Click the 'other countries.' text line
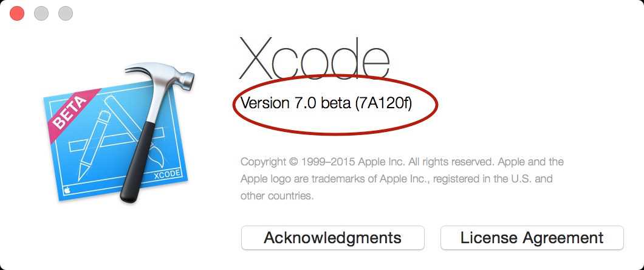644x270 pixels. [277, 196]
